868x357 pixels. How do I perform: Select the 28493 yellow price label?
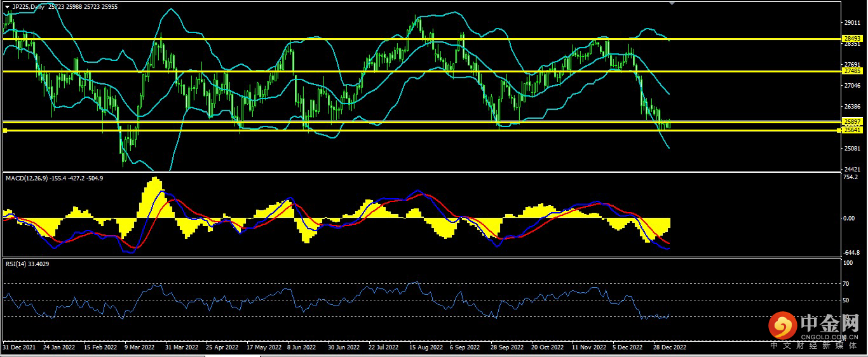pos(851,39)
